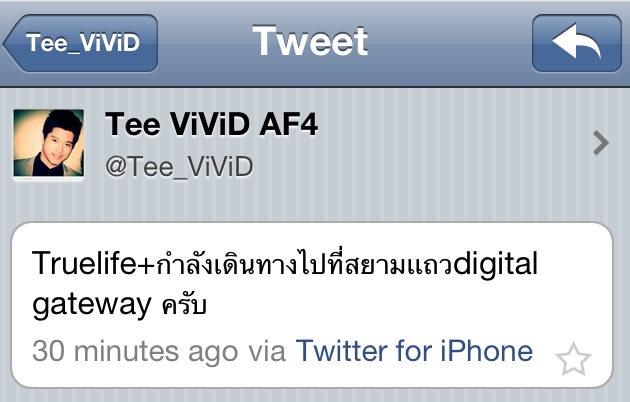Open Tee ViViD's profile photo
The height and width of the screenshot is (402, 630).
49,143
